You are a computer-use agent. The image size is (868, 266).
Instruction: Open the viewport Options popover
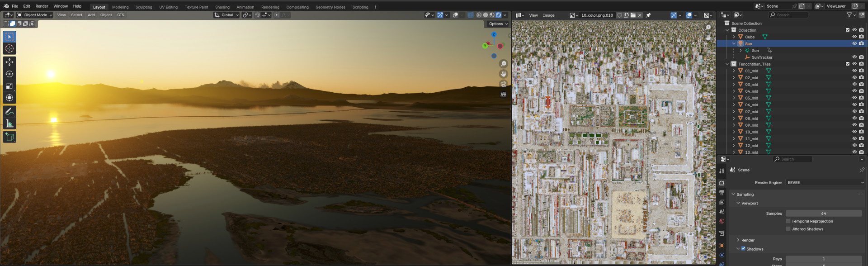498,24
